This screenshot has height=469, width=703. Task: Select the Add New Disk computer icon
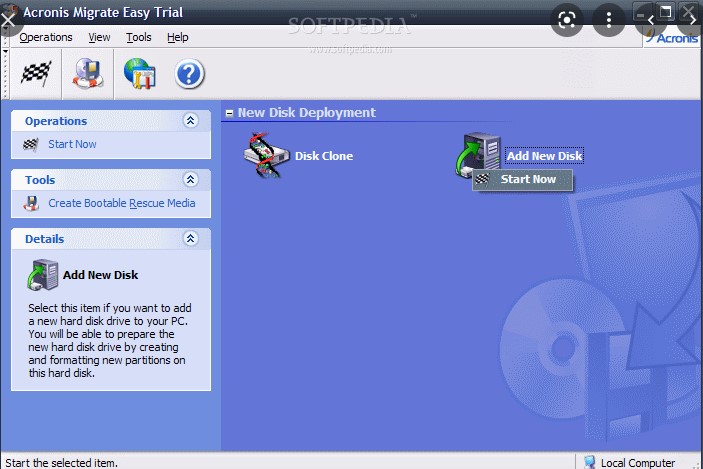coord(478,155)
